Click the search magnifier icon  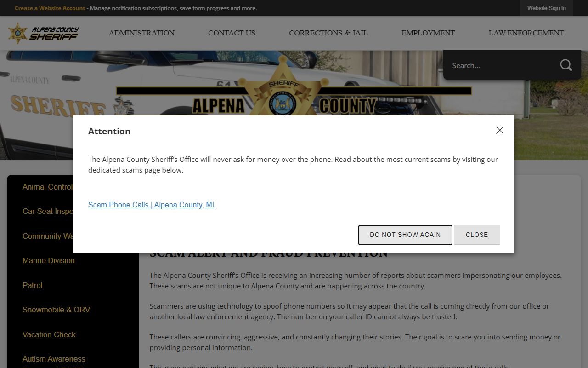point(566,65)
